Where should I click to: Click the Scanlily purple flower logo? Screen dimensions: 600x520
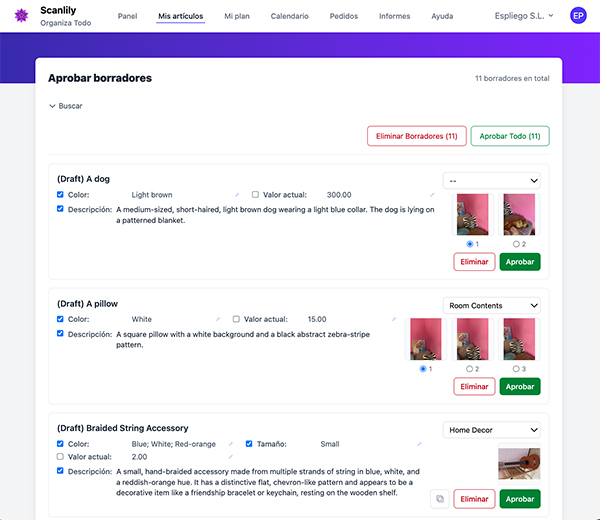coord(19,16)
